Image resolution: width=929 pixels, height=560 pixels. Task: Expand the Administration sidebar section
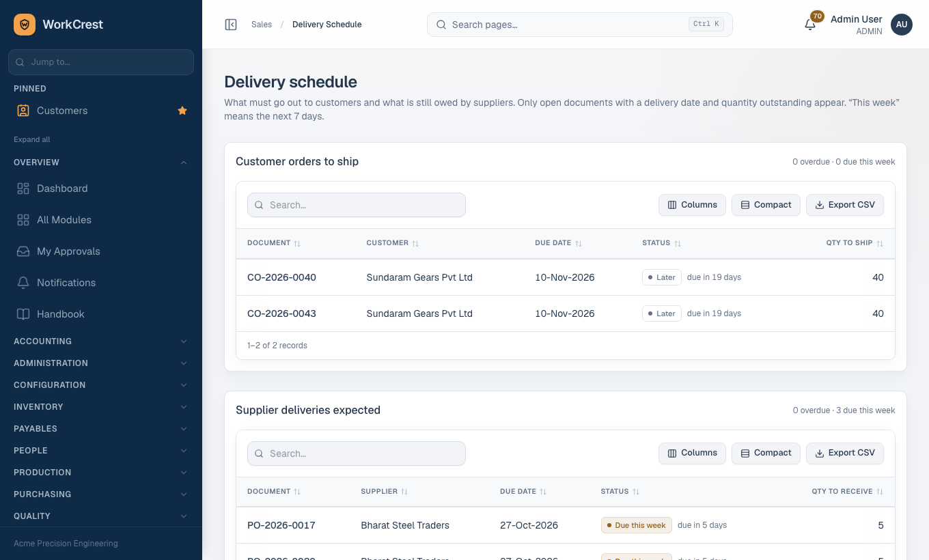[x=101, y=363]
